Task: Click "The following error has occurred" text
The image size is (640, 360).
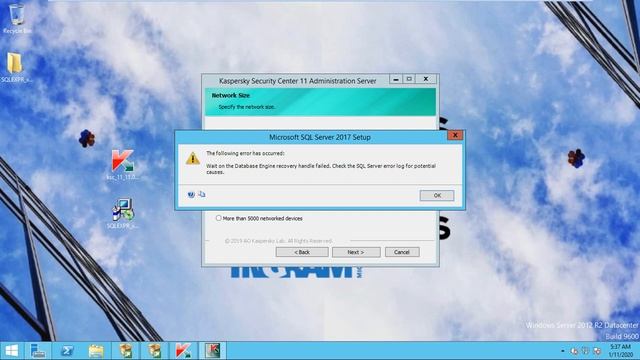Action: click(x=245, y=153)
